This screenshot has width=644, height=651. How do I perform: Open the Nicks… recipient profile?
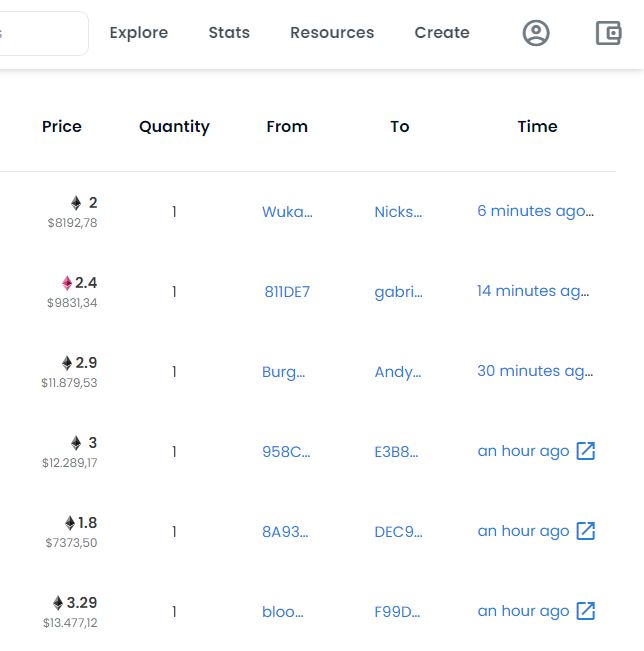(x=398, y=212)
